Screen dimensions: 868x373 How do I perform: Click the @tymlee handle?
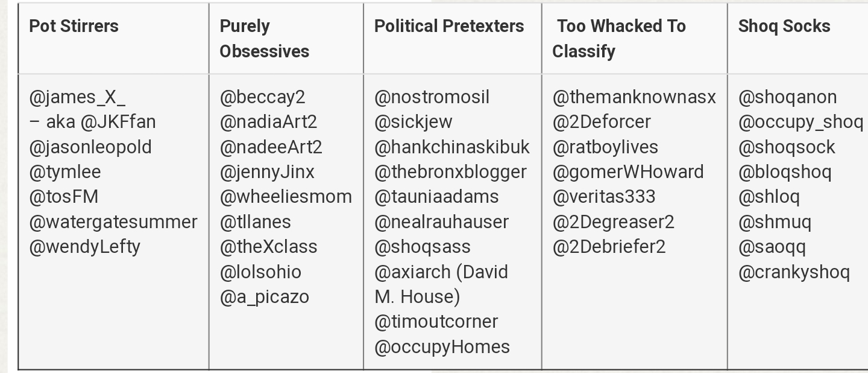(x=65, y=172)
